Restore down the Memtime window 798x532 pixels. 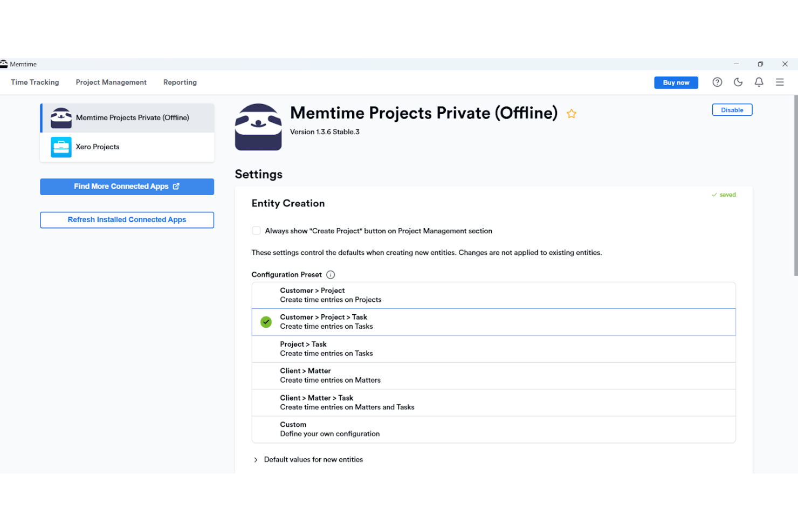click(760, 64)
